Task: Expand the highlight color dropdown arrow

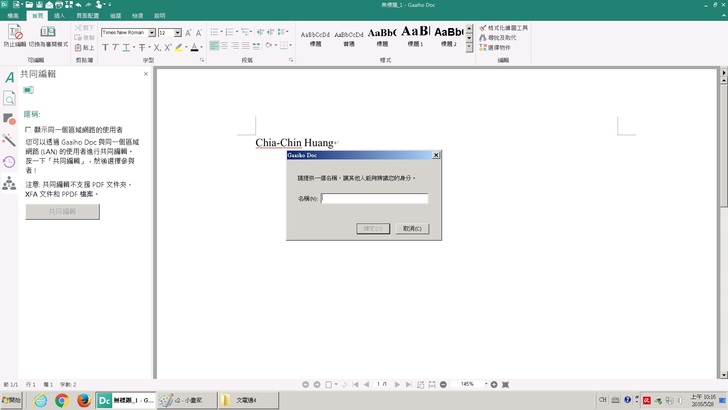Action: pyautogui.click(x=186, y=47)
